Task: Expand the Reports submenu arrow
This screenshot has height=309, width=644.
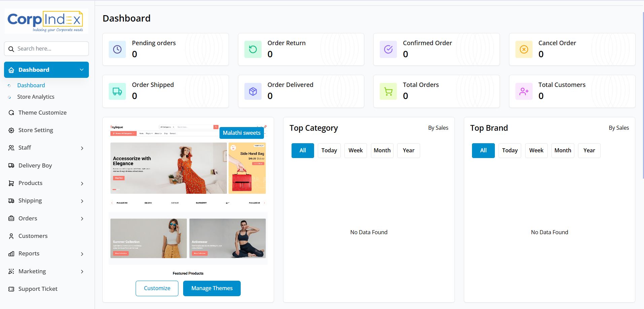Action: click(82, 254)
